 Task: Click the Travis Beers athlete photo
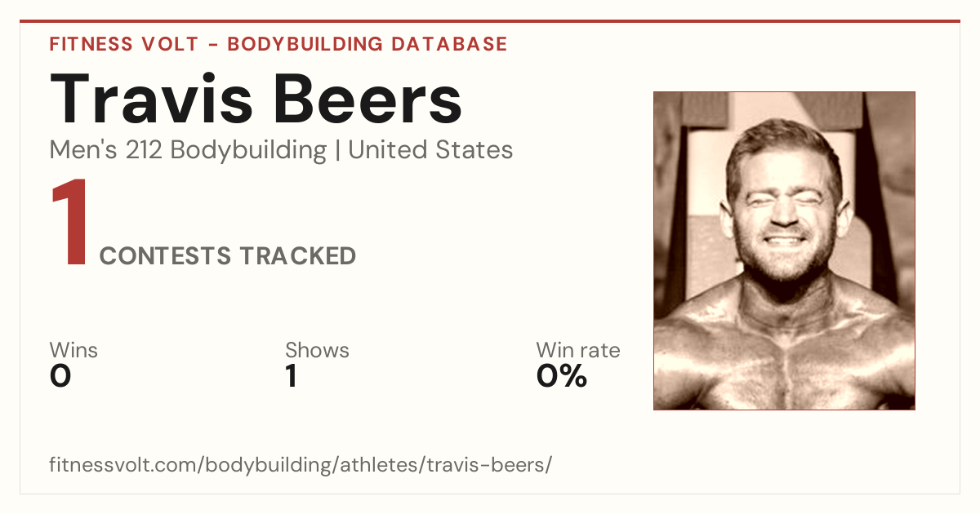[784, 250]
